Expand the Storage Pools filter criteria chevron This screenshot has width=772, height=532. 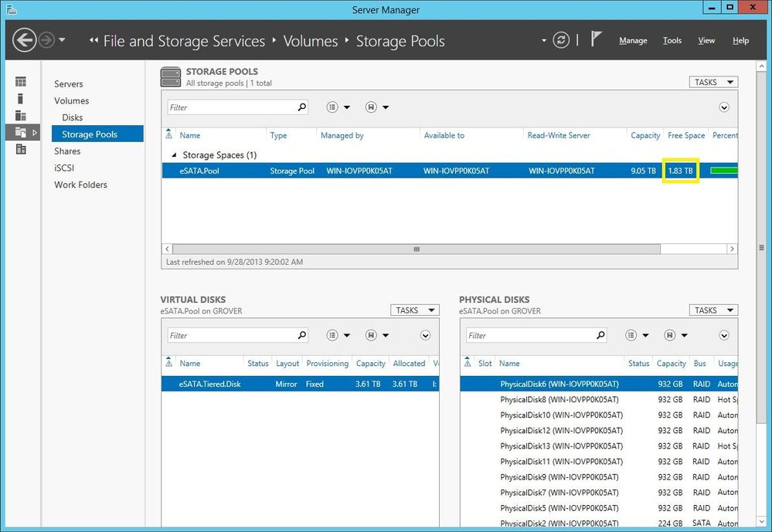724,107
